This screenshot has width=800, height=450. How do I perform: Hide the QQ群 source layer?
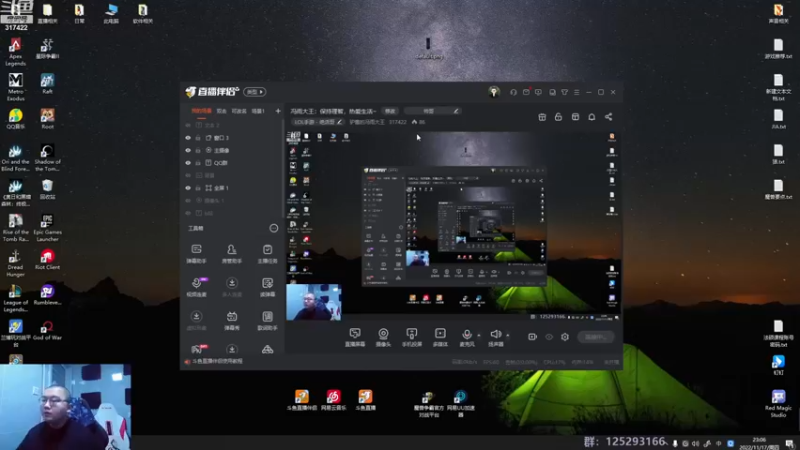pos(188,163)
